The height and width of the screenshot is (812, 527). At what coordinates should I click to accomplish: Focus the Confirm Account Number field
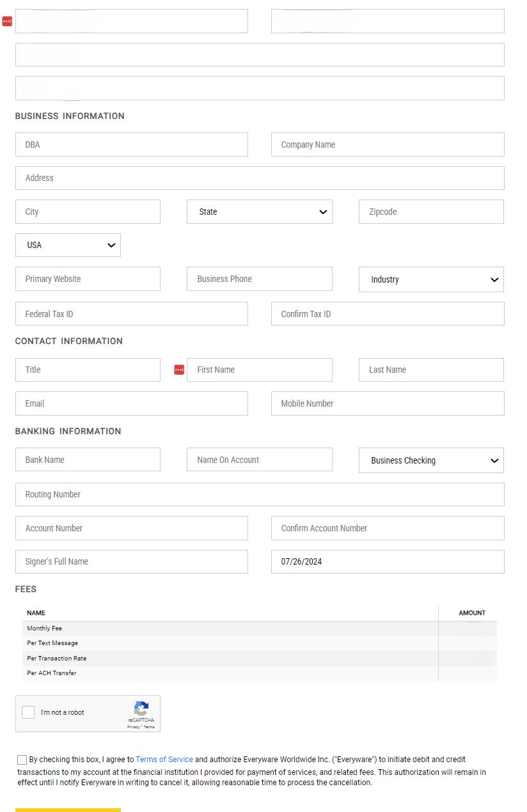click(388, 528)
